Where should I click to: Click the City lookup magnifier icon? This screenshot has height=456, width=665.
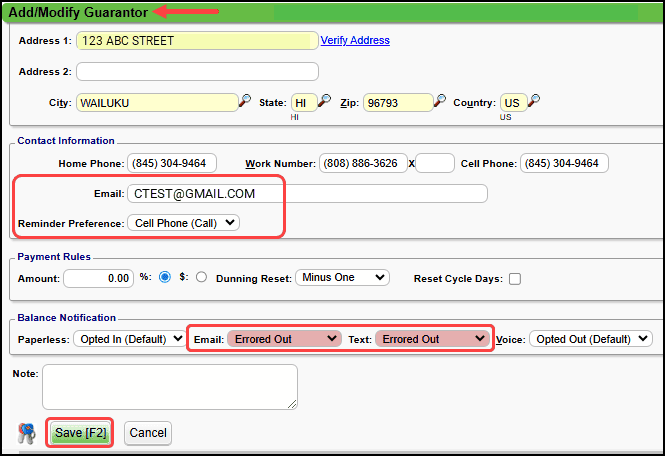(245, 102)
